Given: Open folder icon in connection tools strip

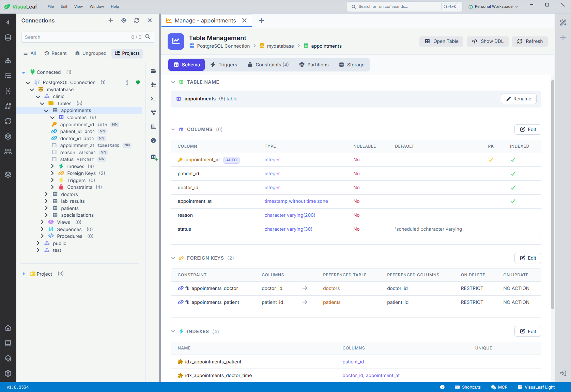Looking at the screenshot, I should click(153, 71).
